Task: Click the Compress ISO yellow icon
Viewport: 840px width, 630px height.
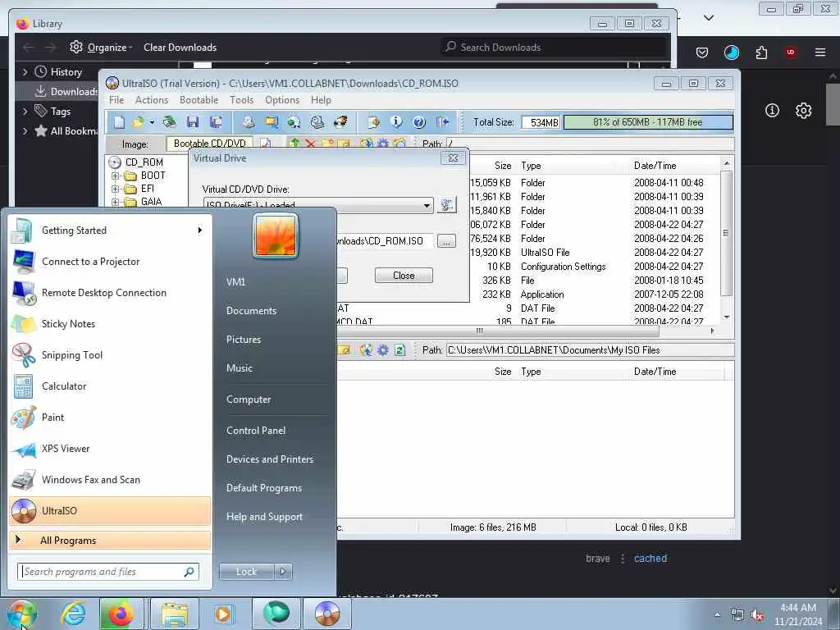Action: (x=272, y=122)
